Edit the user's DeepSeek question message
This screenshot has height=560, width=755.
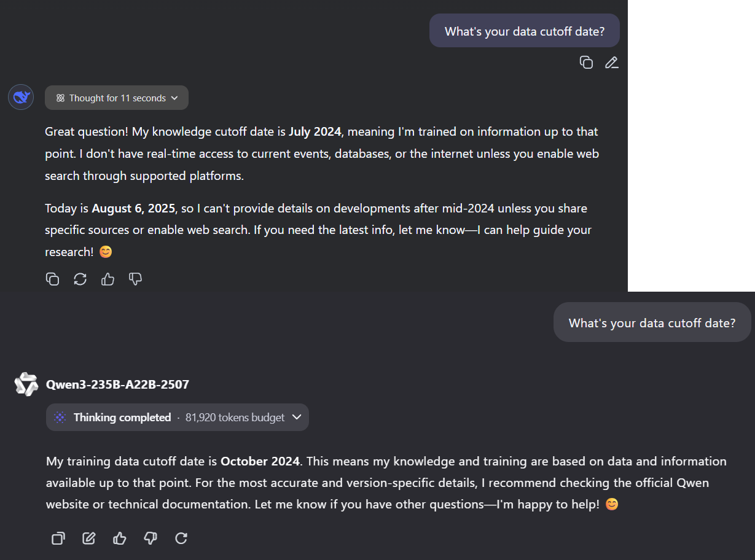pos(611,62)
